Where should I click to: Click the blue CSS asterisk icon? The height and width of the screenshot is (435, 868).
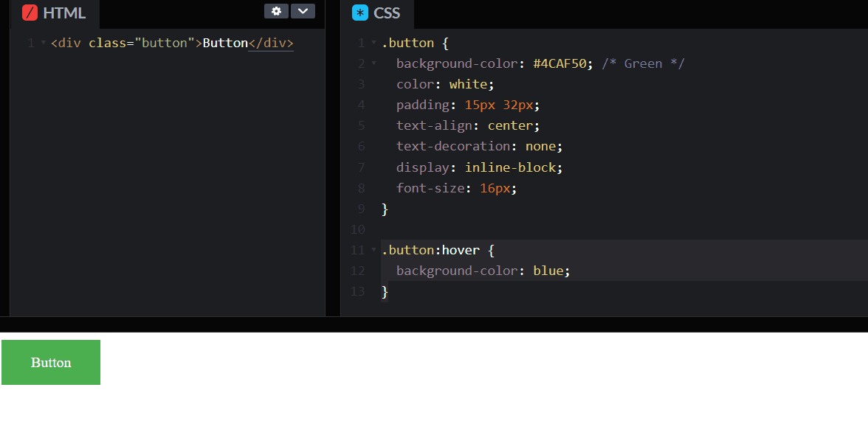359,12
